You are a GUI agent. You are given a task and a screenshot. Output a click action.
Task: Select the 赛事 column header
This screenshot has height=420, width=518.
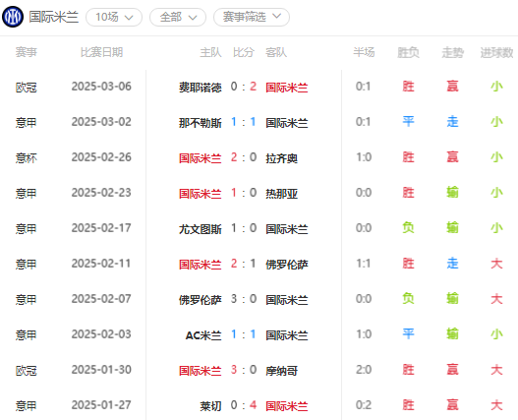27,52
